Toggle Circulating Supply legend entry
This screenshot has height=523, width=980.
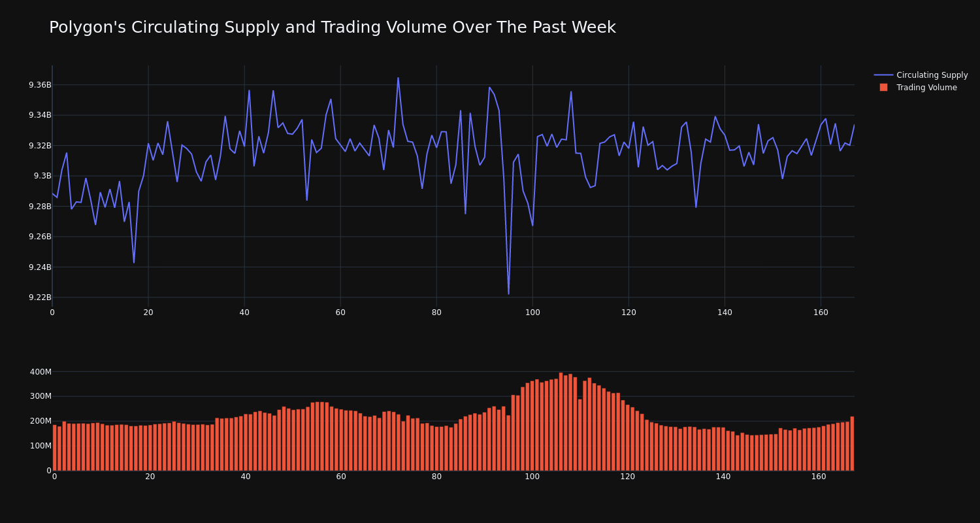coord(921,75)
